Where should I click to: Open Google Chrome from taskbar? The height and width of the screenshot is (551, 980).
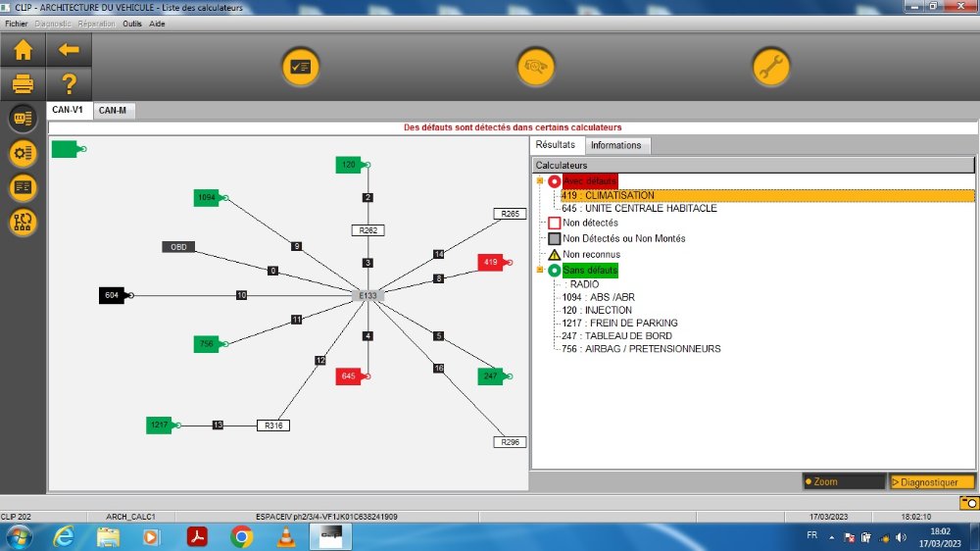(242, 536)
